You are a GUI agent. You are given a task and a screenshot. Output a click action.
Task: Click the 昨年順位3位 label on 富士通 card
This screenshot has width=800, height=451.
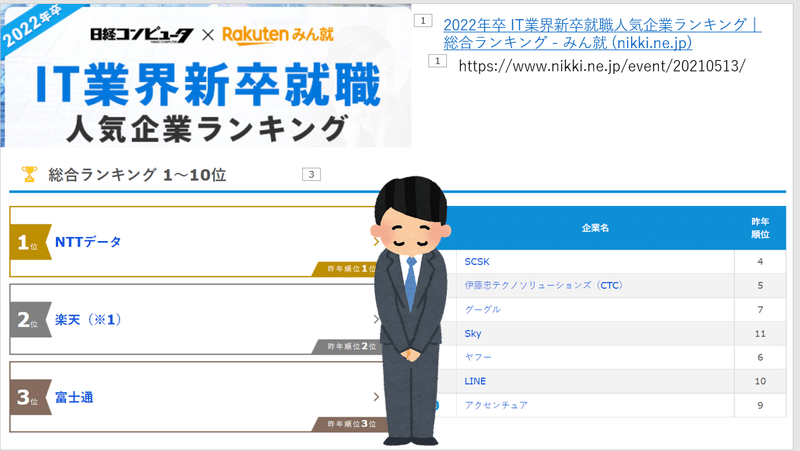(x=351, y=424)
